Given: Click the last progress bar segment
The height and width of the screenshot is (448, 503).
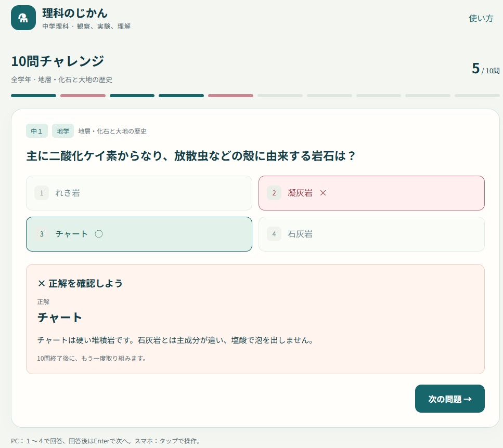Looking at the screenshot, I should [477, 96].
